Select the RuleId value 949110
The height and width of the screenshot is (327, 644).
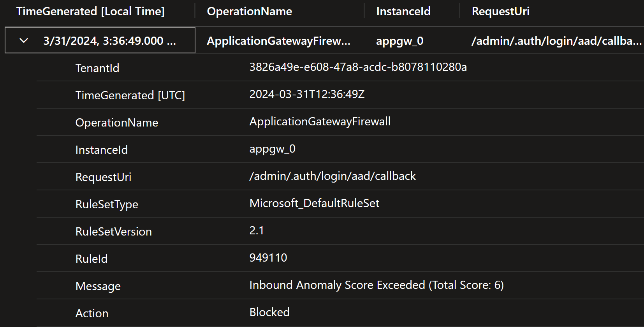(268, 258)
